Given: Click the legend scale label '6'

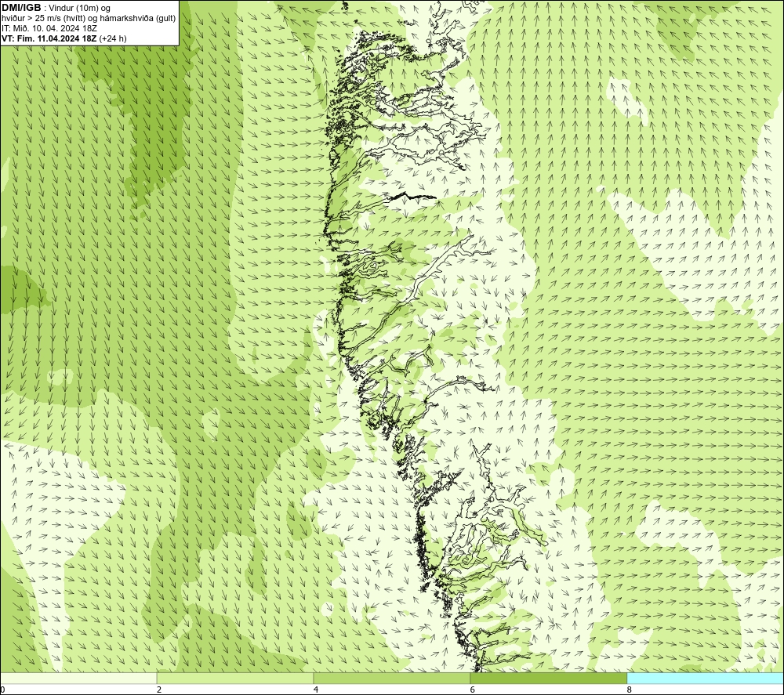Looking at the screenshot, I should [473, 690].
